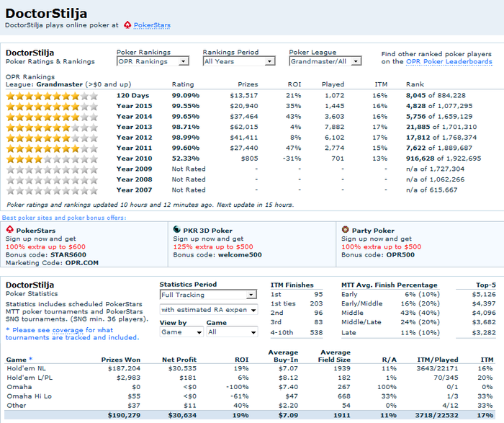Open OPR Poker Leaderboards link

click(x=449, y=61)
